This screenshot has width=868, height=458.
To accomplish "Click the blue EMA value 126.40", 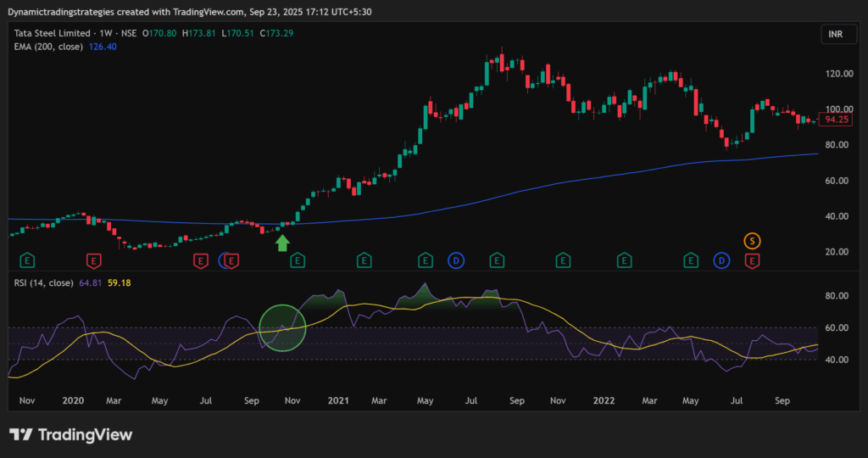I will [x=103, y=47].
